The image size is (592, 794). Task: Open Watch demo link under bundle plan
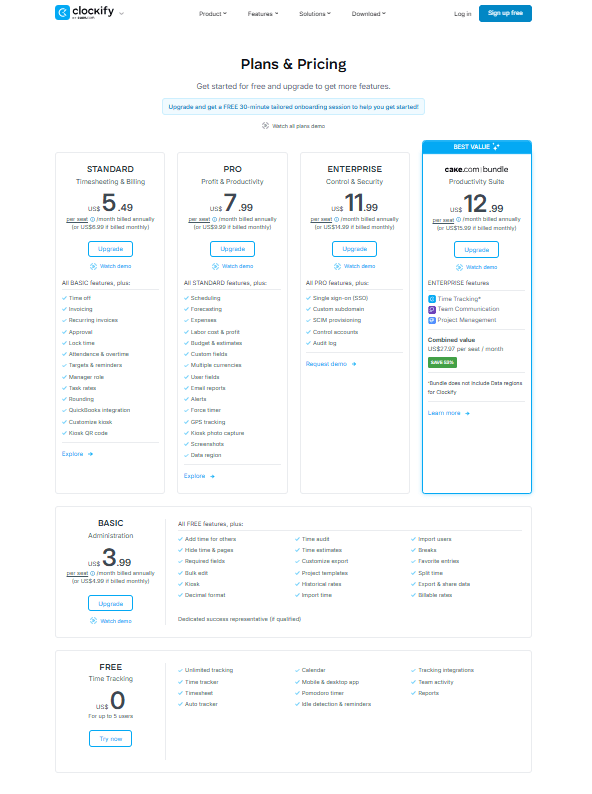point(482,267)
